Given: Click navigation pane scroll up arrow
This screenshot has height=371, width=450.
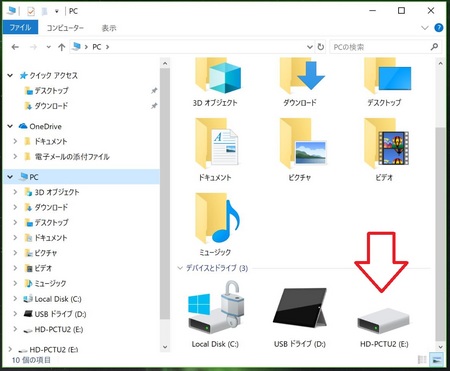Looking at the screenshot, I should [x=165, y=63].
